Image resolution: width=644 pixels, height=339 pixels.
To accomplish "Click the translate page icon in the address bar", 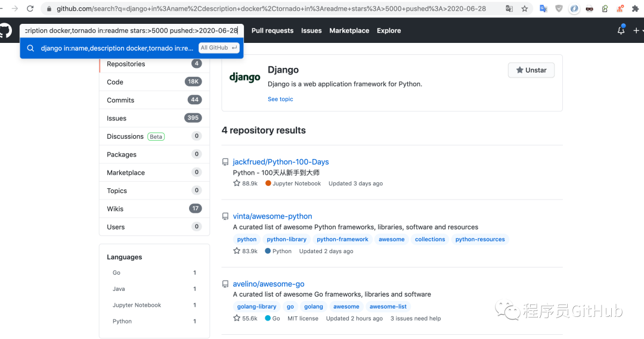I will click(x=509, y=9).
